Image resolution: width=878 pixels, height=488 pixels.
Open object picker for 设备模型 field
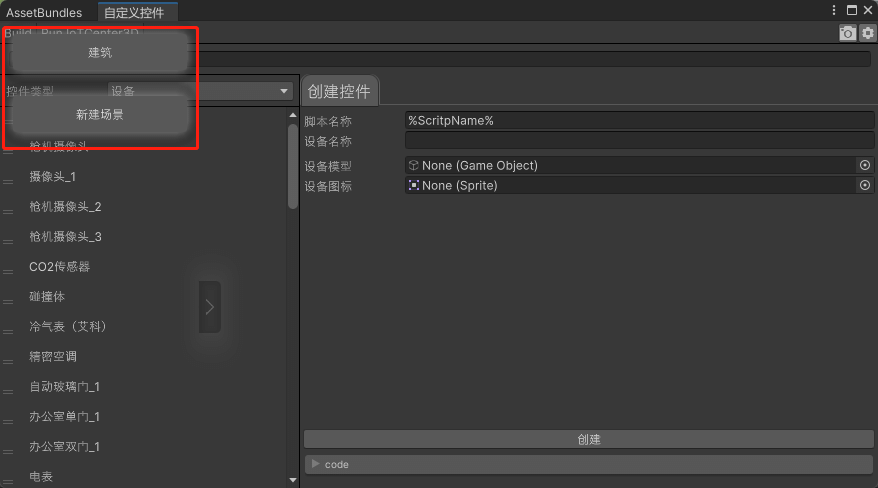click(x=865, y=165)
